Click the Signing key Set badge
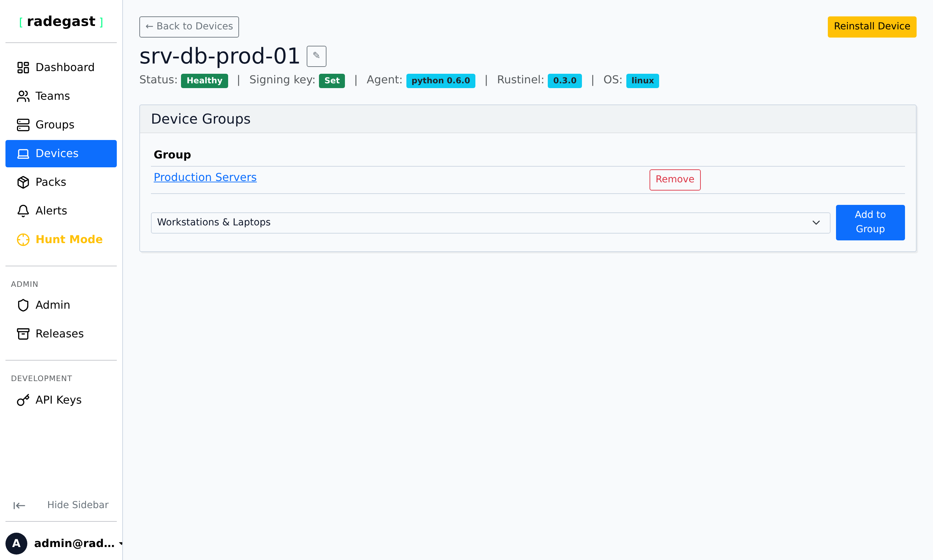 332,81
